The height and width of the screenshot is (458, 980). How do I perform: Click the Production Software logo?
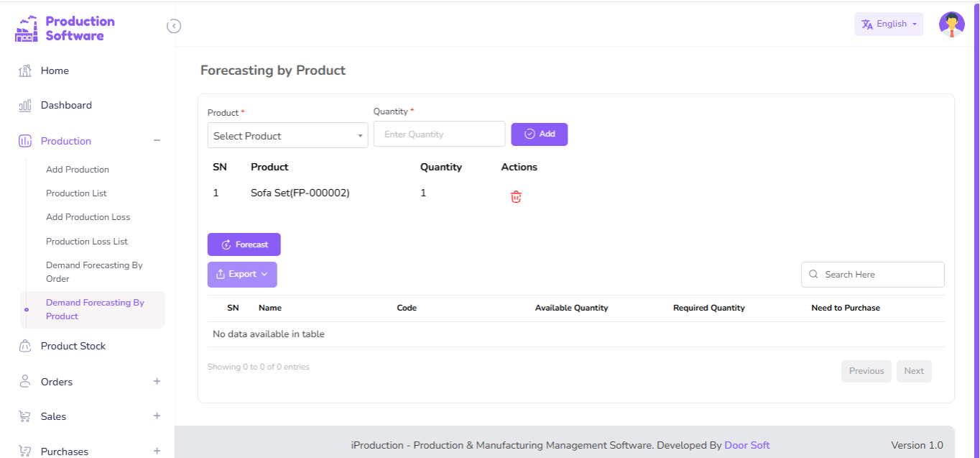65,27
